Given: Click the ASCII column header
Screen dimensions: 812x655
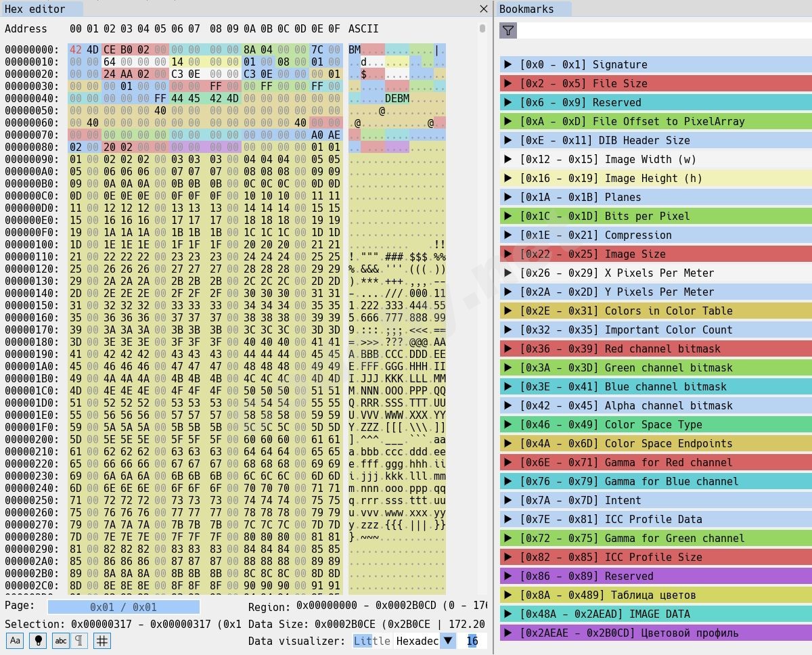Looking at the screenshot, I should [x=363, y=28].
